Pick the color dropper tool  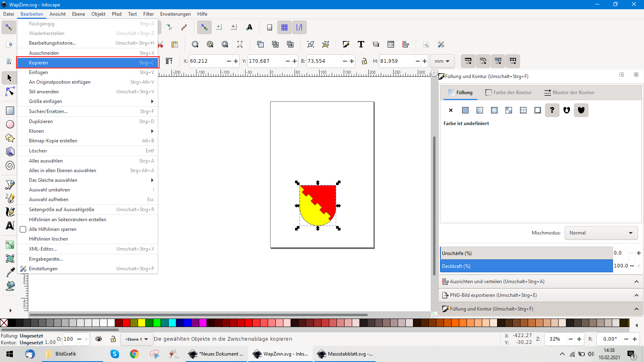[x=10, y=272]
